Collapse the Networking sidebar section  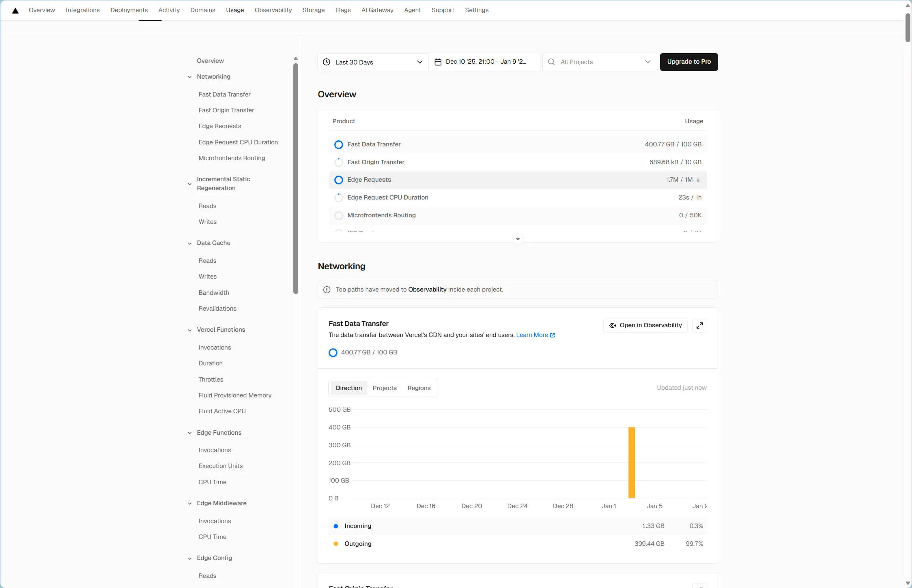coord(189,77)
